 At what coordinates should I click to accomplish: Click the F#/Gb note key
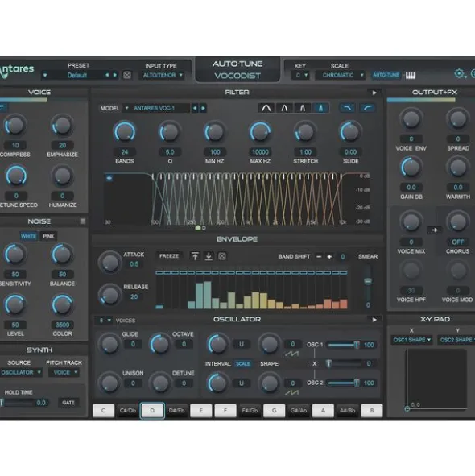(250, 411)
